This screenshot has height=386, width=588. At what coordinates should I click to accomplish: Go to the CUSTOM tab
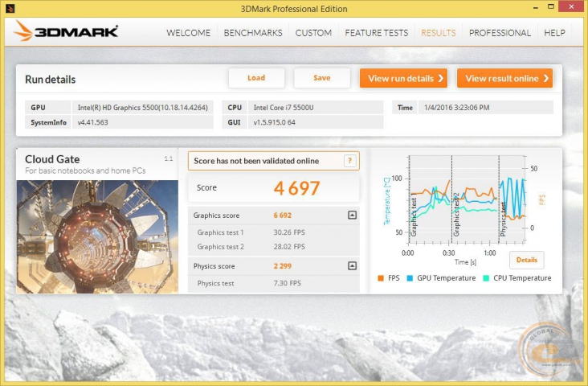[x=313, y=33]
